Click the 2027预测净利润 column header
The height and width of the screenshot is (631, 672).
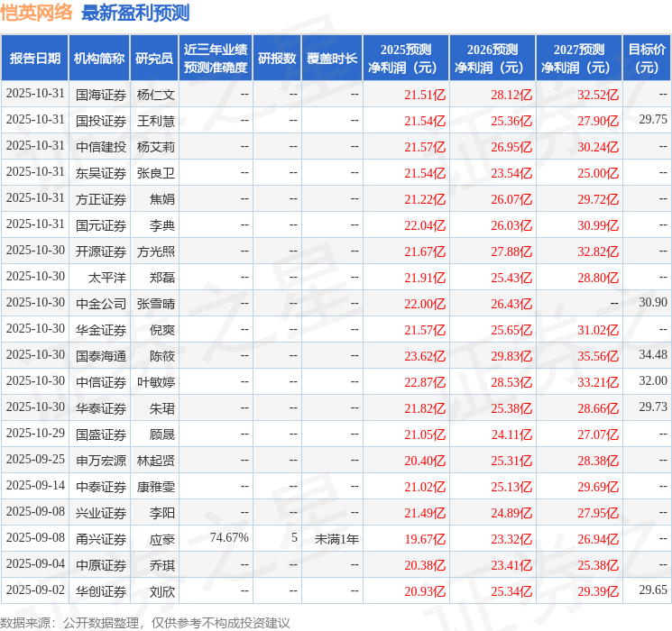pos(579,59)
